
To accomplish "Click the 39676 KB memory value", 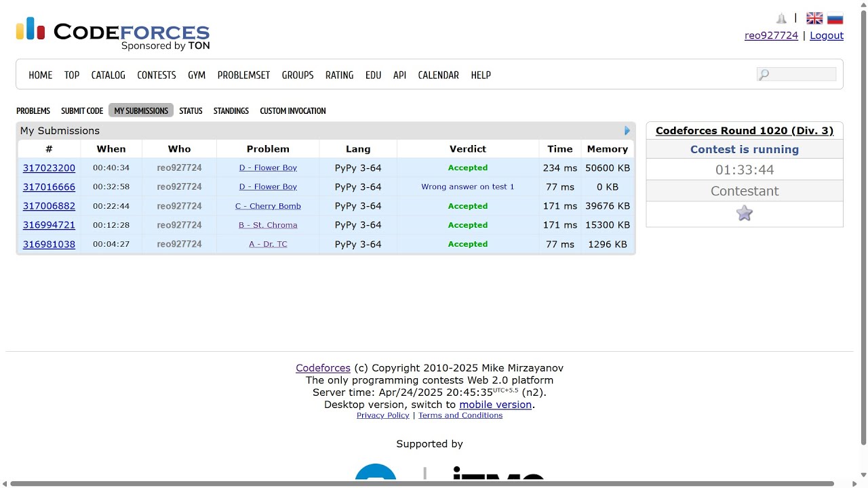I will tap(608, 206).
